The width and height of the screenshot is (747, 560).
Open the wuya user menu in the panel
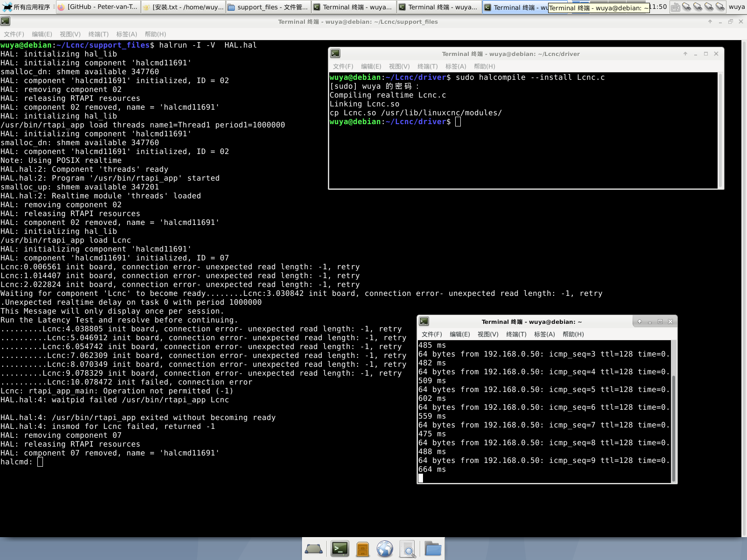(x=737, y=7)
